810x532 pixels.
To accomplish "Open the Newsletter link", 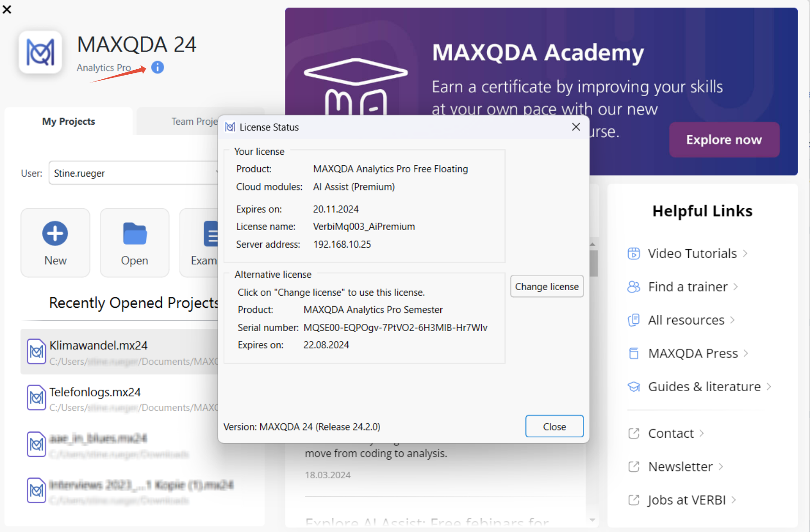I will [x=681, y=466].
